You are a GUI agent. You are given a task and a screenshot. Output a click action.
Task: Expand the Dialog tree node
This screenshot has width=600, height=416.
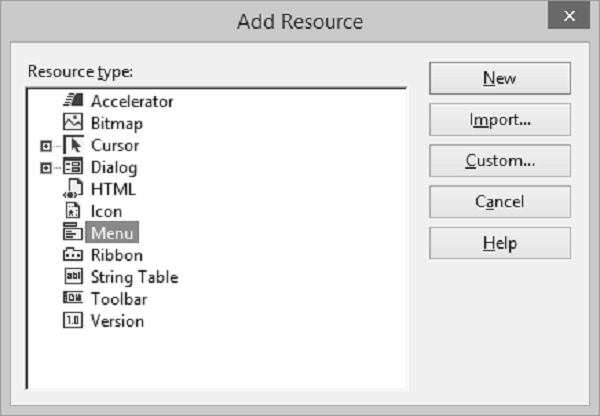point(45,168)
